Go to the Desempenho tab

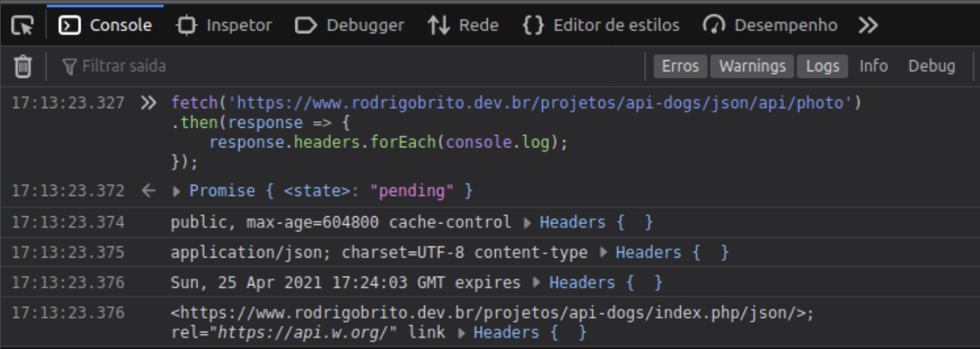point(770,25)
